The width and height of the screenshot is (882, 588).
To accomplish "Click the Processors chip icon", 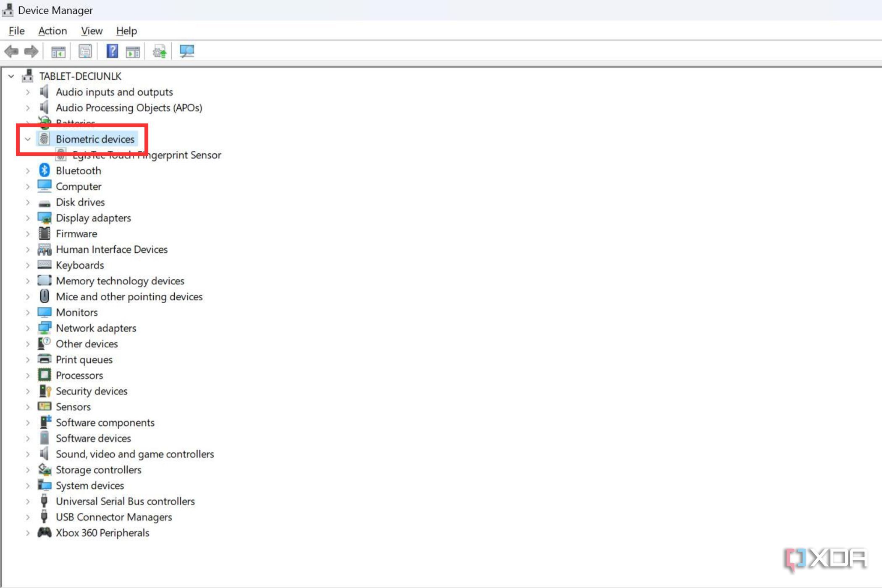I will pyautogui.click(x=44, y=375).
